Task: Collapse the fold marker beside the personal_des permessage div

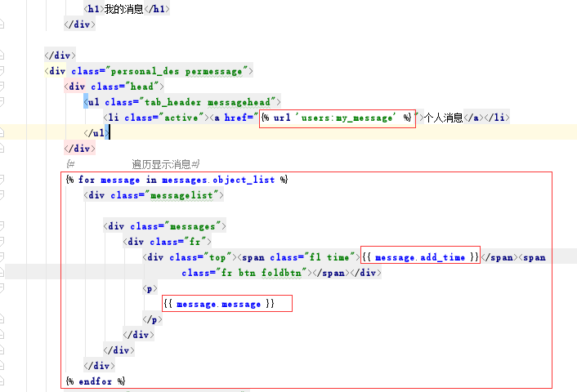Action: (2, 71)
